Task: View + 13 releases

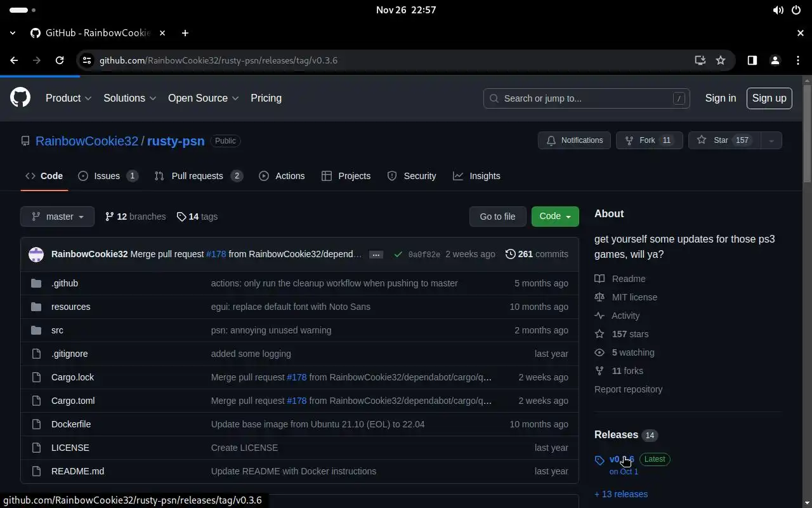Action: [x=621, y=494]
